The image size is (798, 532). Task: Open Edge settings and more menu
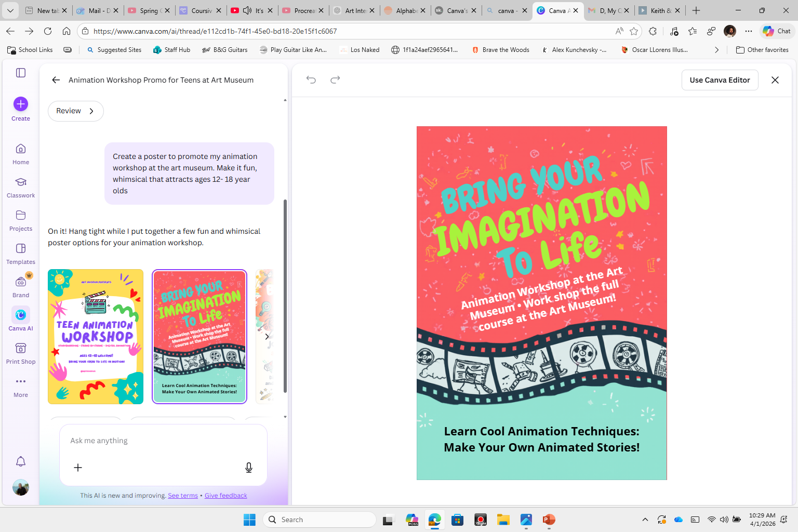pyautogui.click(x=749, y=31)
